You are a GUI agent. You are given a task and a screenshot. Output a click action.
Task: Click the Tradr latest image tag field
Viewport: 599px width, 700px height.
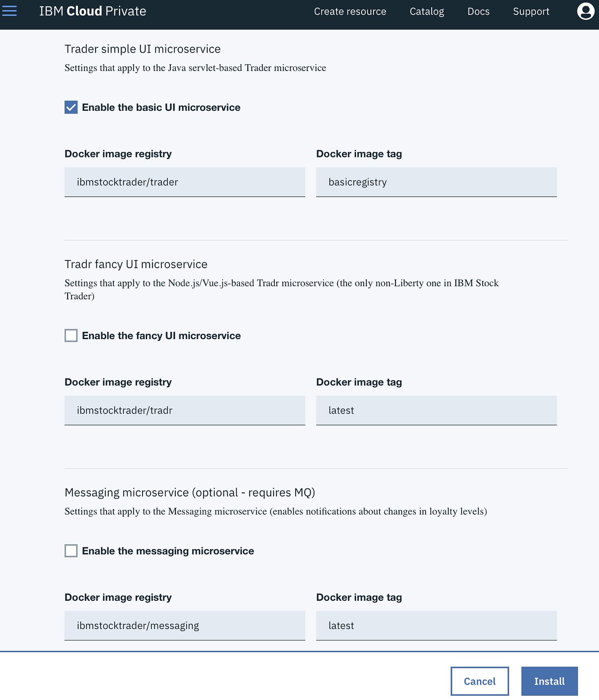tap(436, 411)
